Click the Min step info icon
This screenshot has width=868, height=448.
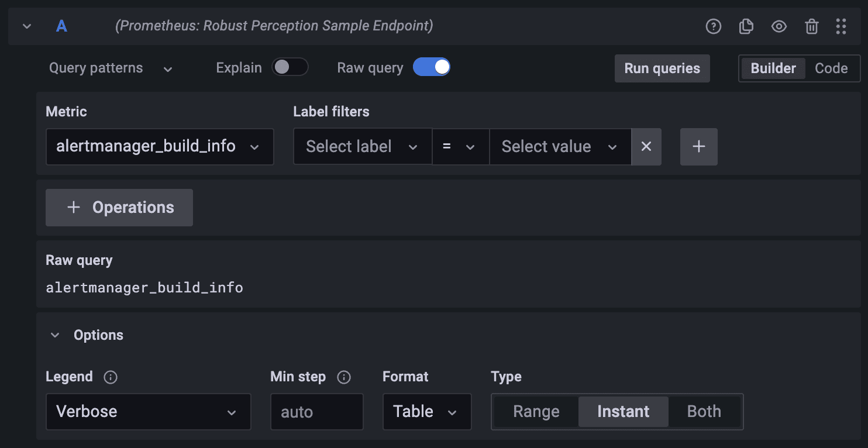[x=345, y=377]
